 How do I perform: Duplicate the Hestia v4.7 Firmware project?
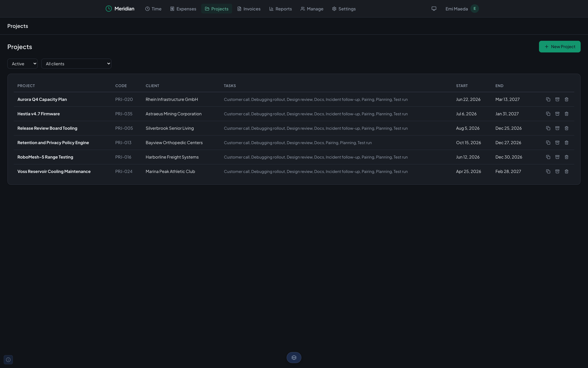tap(548, 114)
